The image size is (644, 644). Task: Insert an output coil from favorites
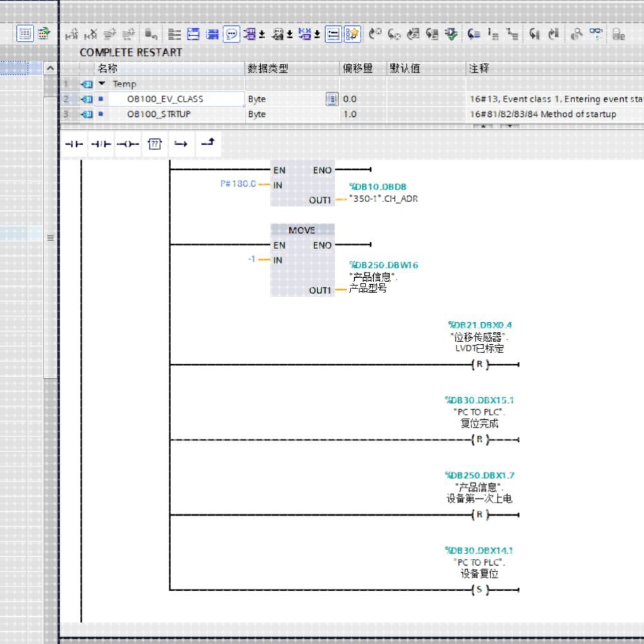[x=128, y=144]
